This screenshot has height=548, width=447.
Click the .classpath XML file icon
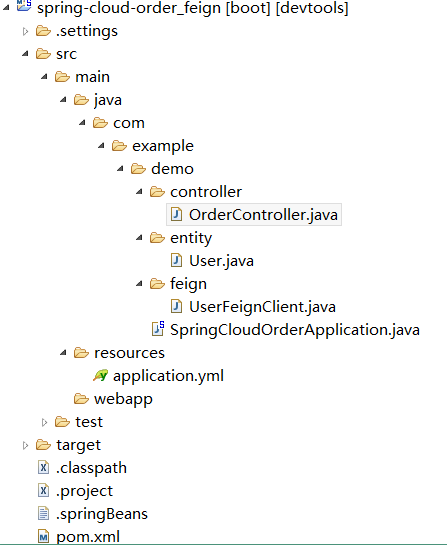coord(43,468)
